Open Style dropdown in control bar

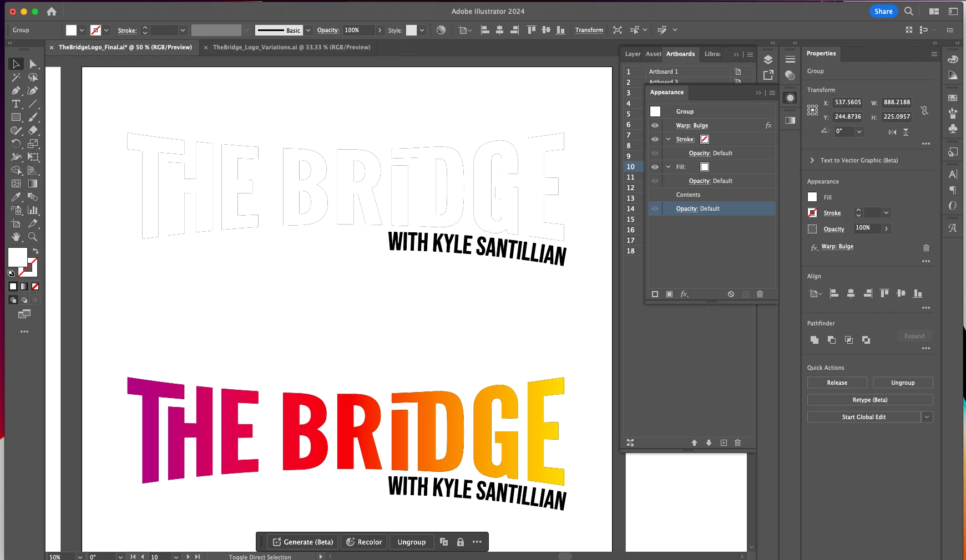tap(422, 30)
